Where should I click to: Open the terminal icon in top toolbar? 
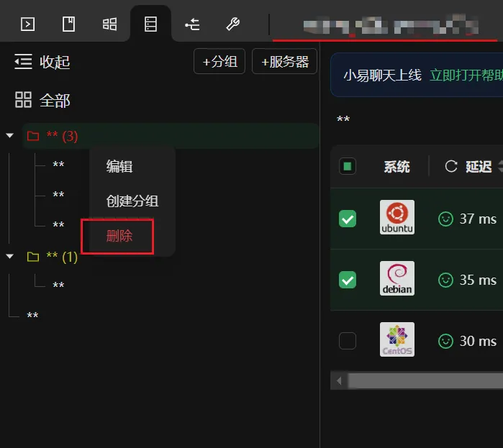[x=27, y=24]
